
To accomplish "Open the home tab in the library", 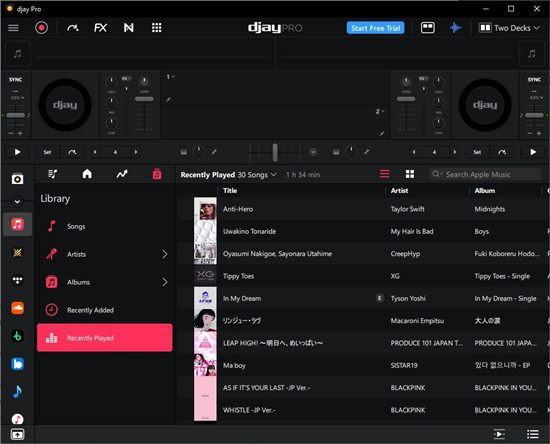I will (87, 174).
